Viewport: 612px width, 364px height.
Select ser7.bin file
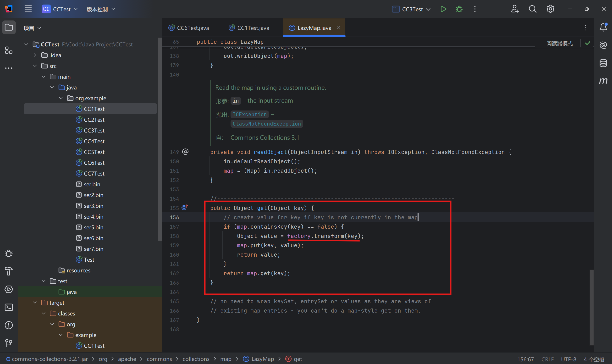(x=90, y=249)
